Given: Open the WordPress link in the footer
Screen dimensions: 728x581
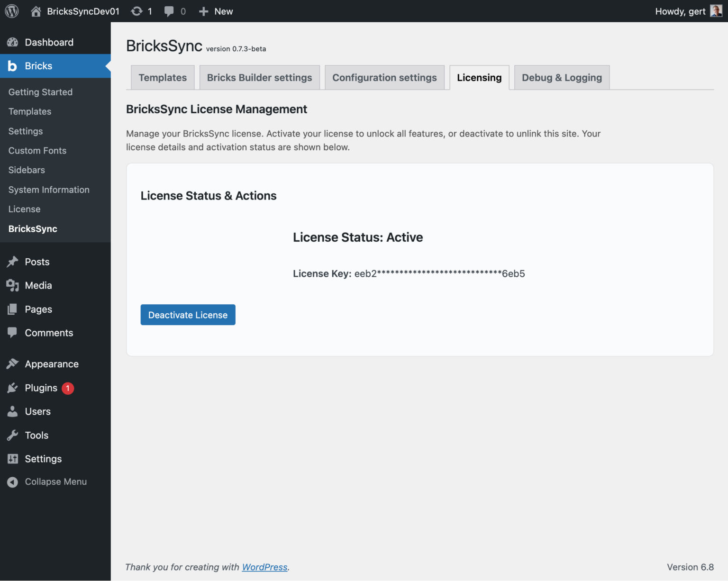Looking at the screenshot, I should click(264, 567).
